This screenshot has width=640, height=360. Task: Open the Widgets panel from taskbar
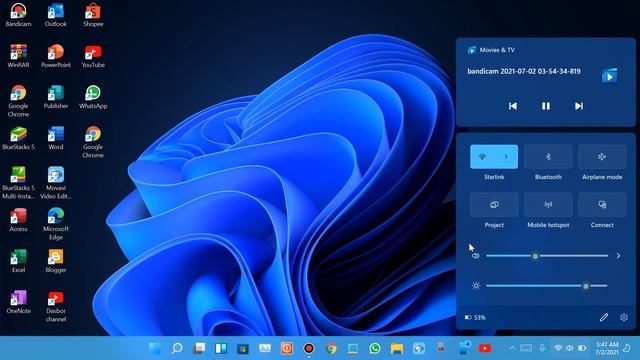[221, 348]
